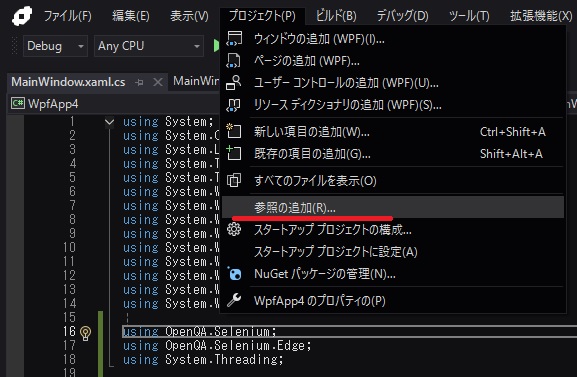577x377 pixels.
Task: Select 既存の項目の追加(G) menu item
Action: pyautogui.click(x=393, y=154)
